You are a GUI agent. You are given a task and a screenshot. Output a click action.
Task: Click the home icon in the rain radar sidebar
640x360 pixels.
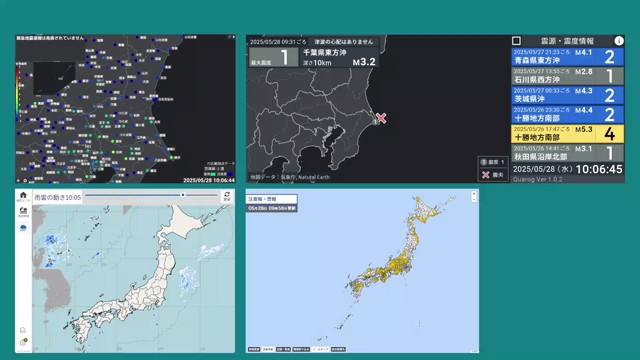pos(23,197)
